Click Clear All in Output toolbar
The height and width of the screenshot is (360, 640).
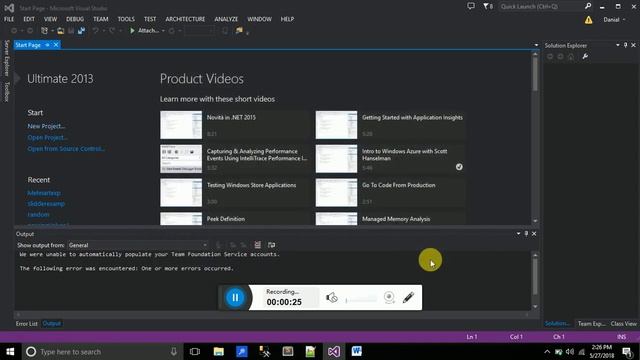(257, 244)
